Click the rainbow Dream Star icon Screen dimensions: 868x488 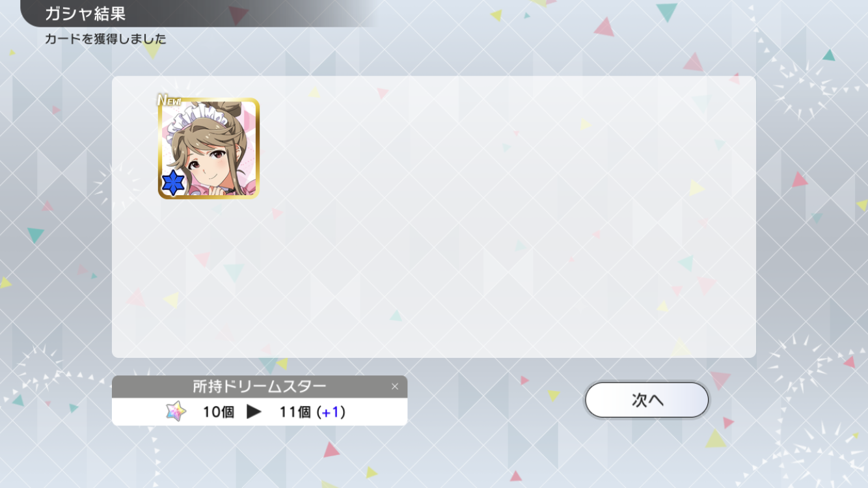176,411
